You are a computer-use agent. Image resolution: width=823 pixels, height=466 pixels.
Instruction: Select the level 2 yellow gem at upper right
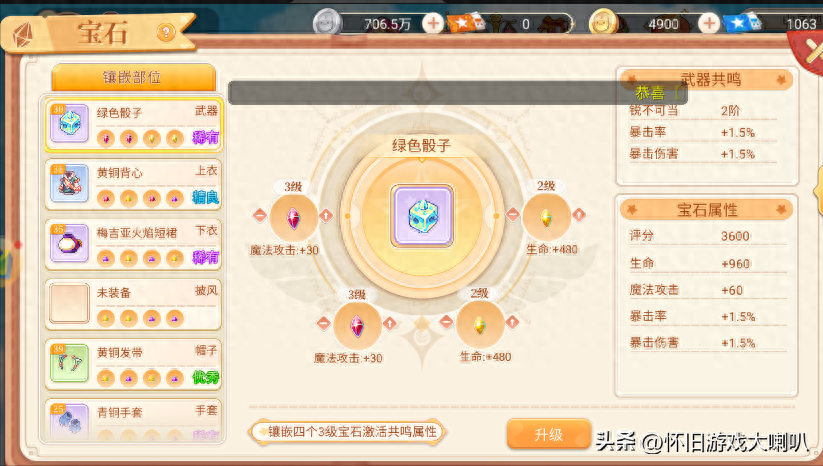546,217
